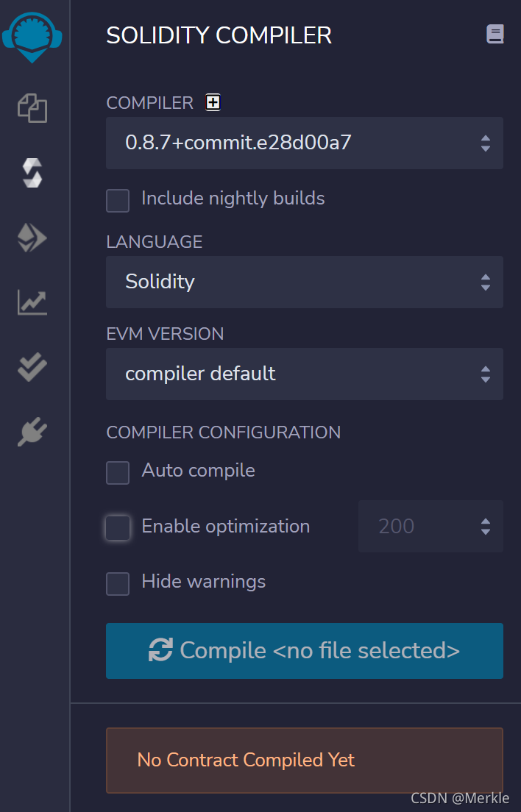Image resolution: width=521 pixels, height=812 pixels.
Task: Click the No Contract Compiled Yet notice
Action: tap(305, 761)
